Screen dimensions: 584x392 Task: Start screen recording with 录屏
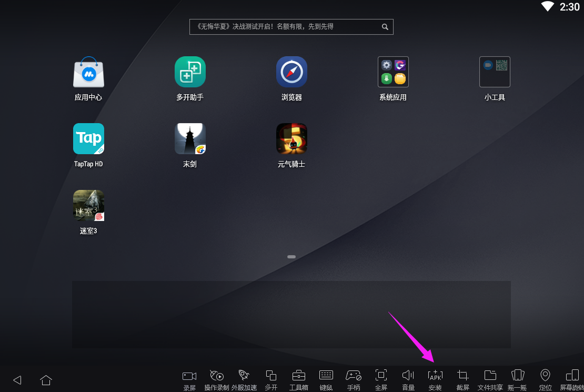coord(189,379)
